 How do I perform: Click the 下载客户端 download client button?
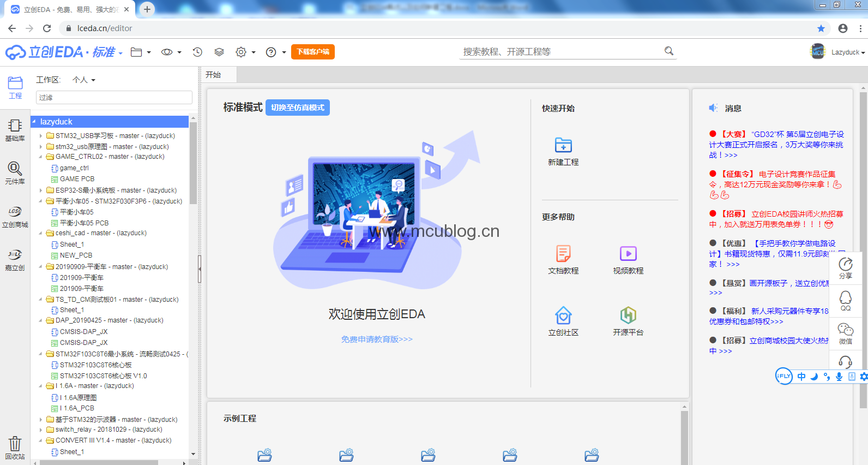click(x=313, y=52)
